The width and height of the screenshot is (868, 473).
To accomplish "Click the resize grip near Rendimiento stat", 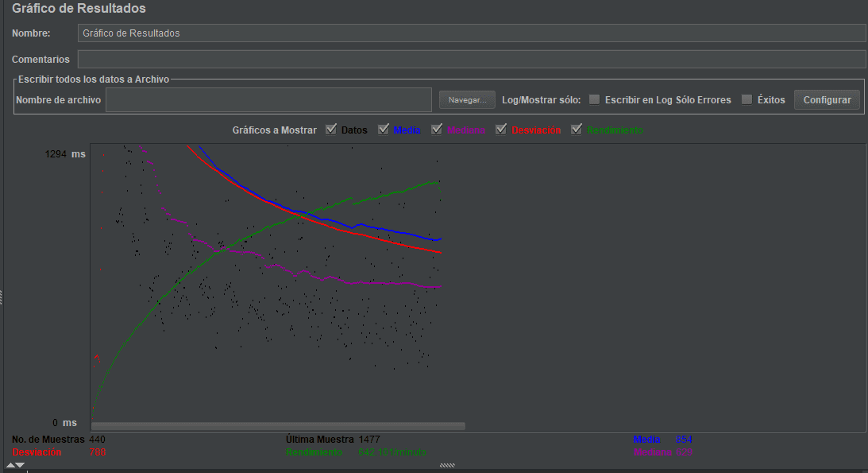I will [448, 465].
